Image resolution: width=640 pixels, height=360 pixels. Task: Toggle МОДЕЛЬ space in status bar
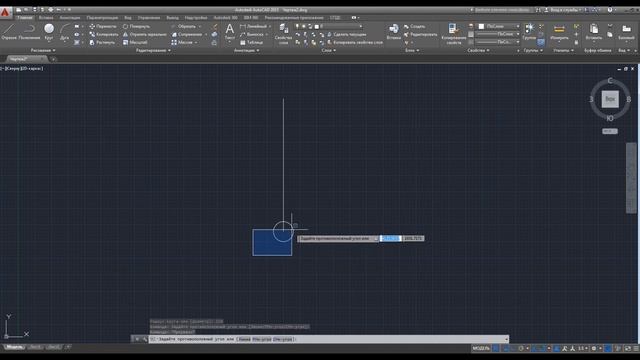[x=481, y=348]
